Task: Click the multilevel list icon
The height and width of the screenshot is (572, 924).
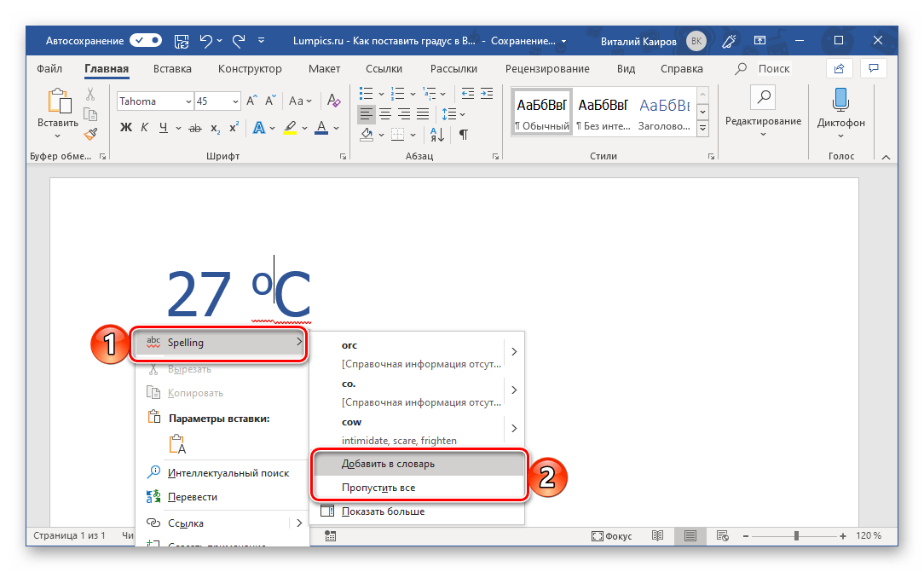Action: tap(430, 94)
